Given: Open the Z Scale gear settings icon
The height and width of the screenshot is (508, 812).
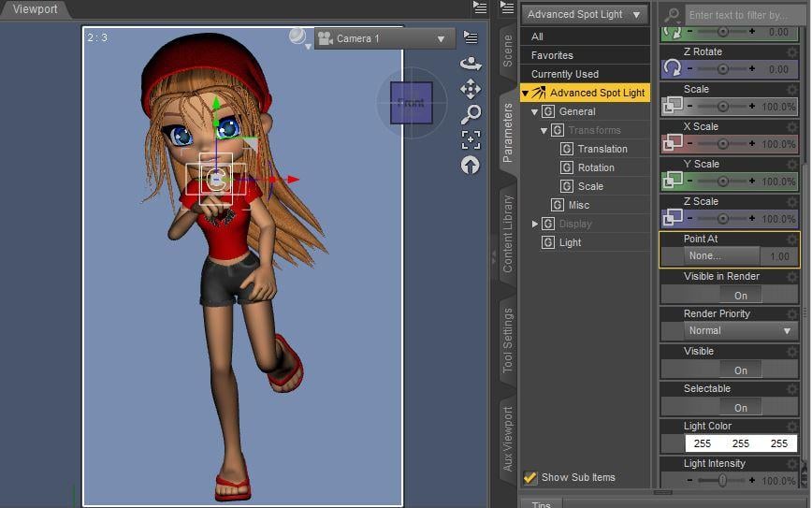Looking at the screenshot, I should point(791,201).
